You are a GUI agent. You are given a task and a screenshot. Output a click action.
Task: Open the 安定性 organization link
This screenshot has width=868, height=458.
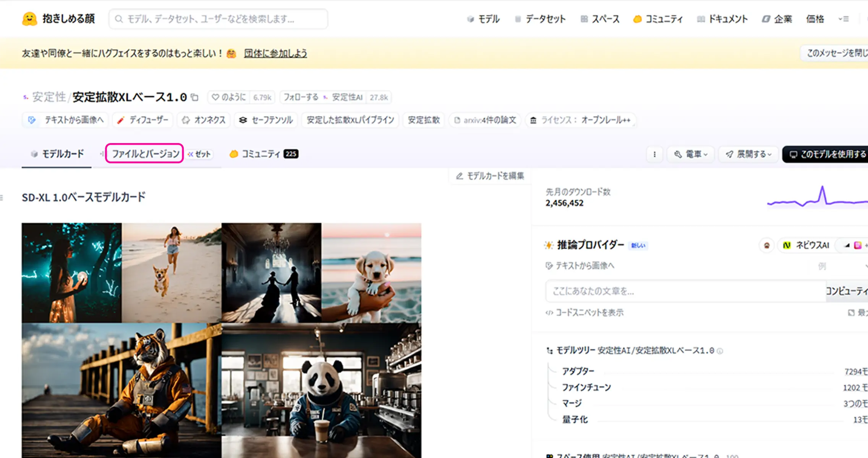coord(49,97)
